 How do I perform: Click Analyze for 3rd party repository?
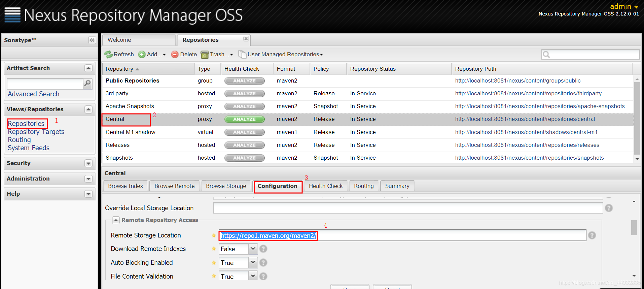click(x=244, y=94)
